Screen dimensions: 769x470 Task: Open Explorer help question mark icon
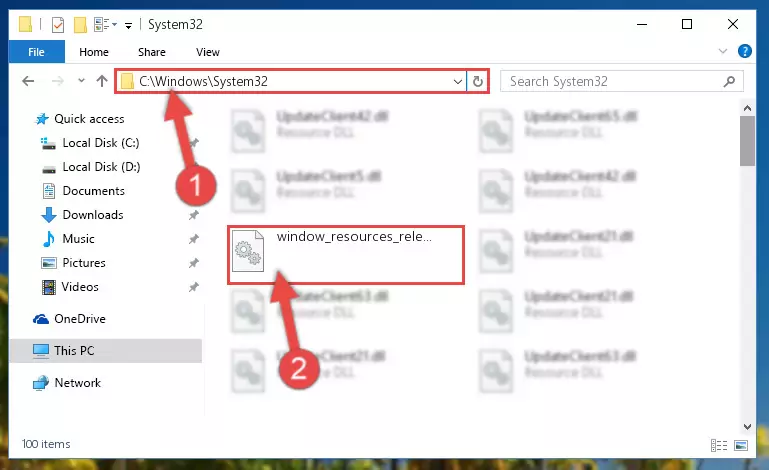[744, 51]
